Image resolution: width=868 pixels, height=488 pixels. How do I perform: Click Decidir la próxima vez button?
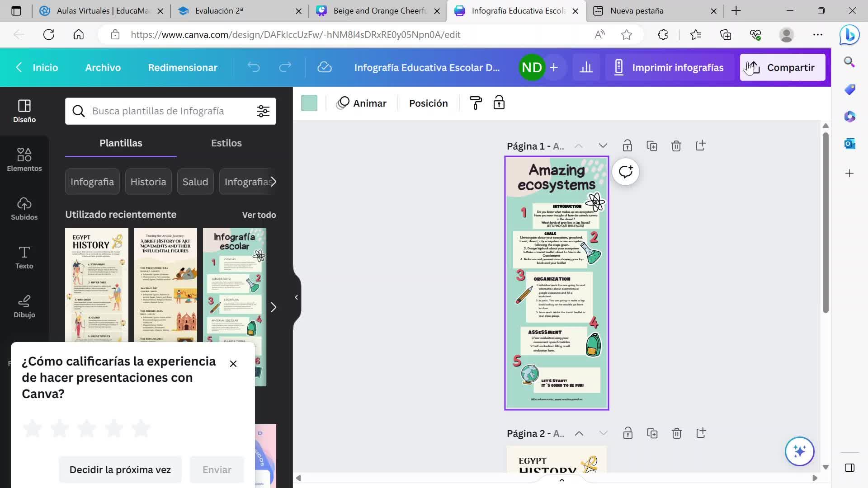tap(120, 469)
